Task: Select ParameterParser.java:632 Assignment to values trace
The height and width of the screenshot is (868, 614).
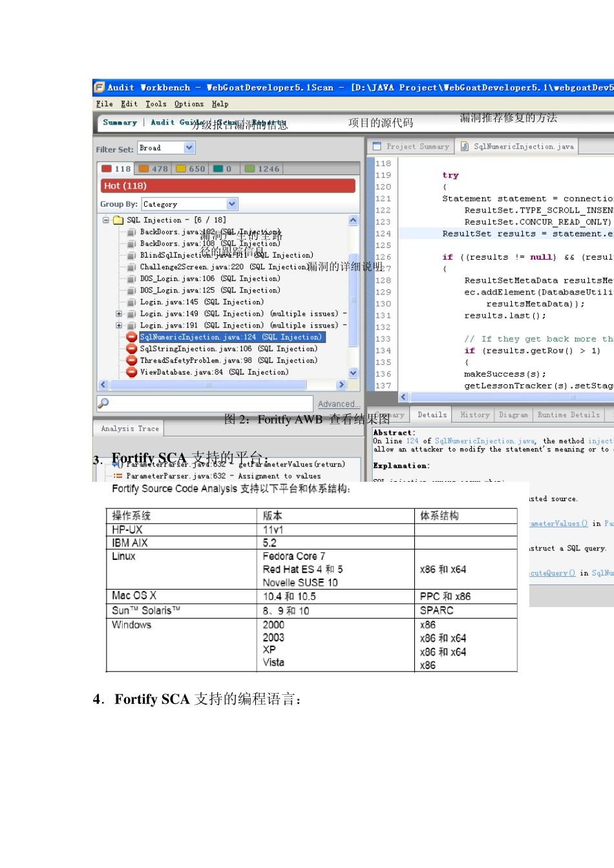Action: click(223, 476)
